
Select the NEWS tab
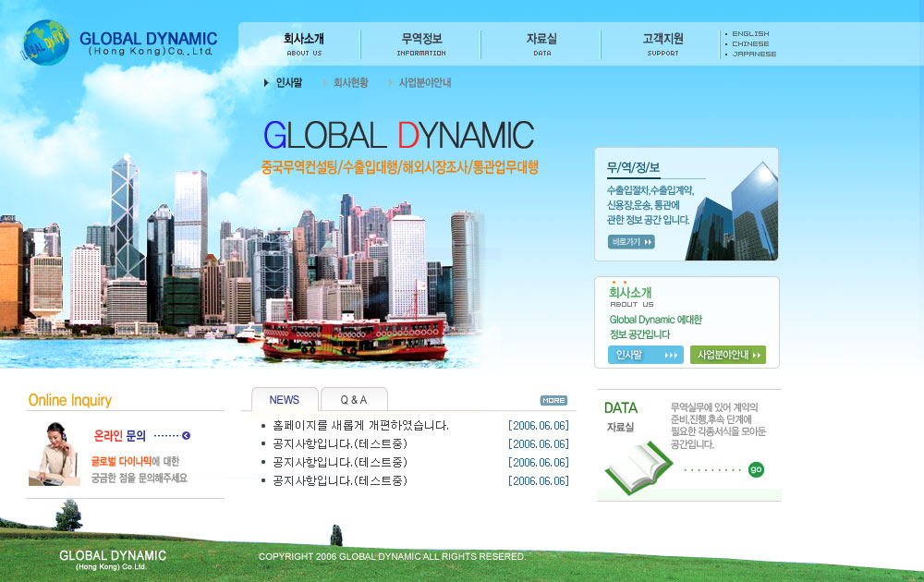pyautogui.click(x=285, y=400)
